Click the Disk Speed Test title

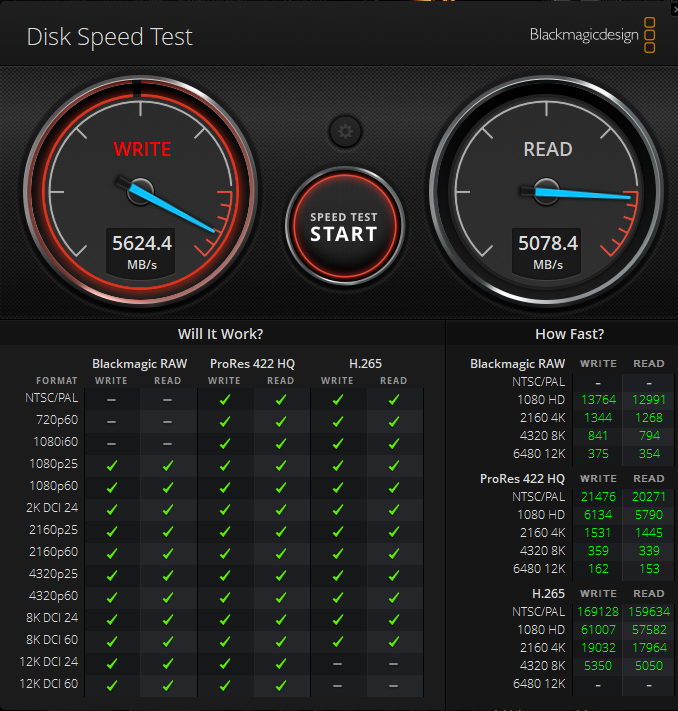[x=110, y=37]
